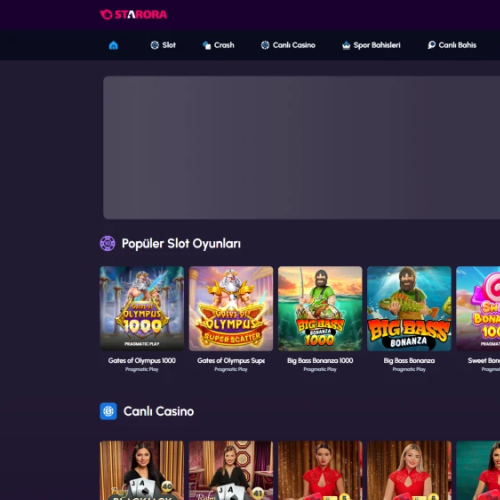Open the Slot menu item
Image resolution: width=500 pixels, height=500 pixels.
pos(169,45)
